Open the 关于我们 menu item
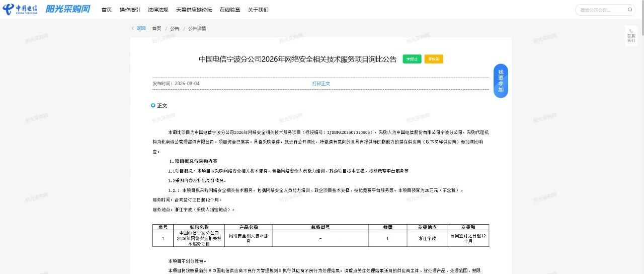644x274 pixels. pos(258,10)
